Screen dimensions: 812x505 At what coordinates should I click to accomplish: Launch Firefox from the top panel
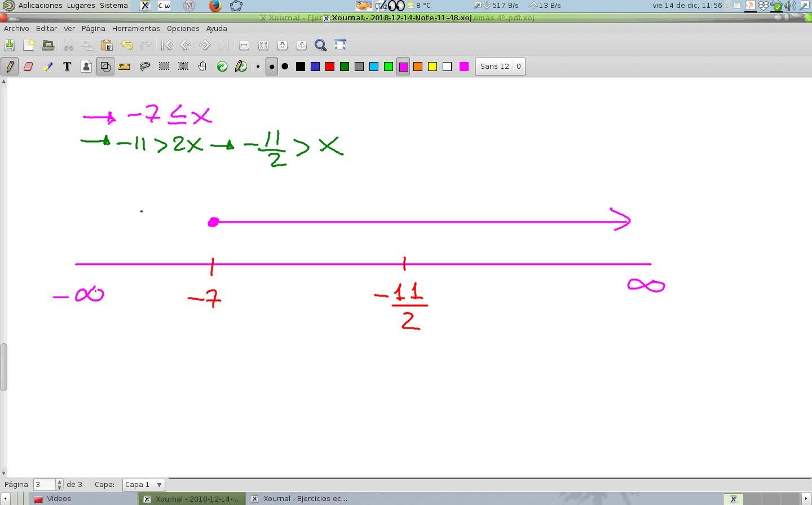[215, 6]
